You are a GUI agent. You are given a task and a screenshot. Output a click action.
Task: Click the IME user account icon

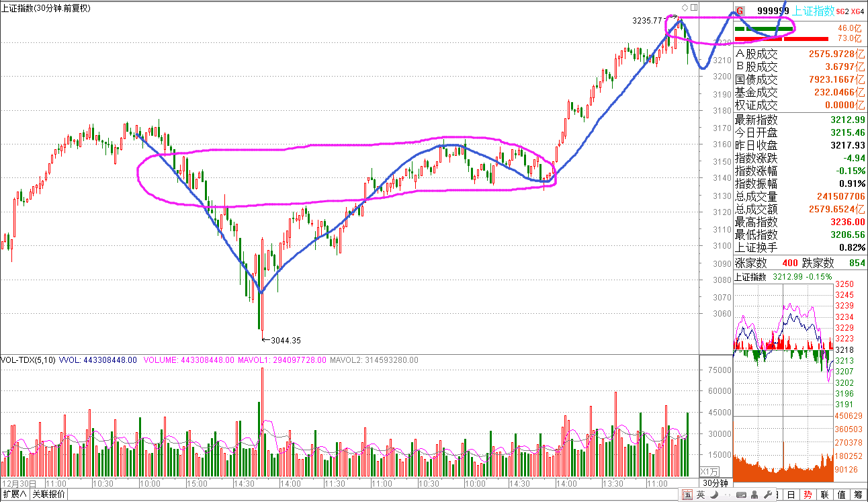(x=755, y=495)
